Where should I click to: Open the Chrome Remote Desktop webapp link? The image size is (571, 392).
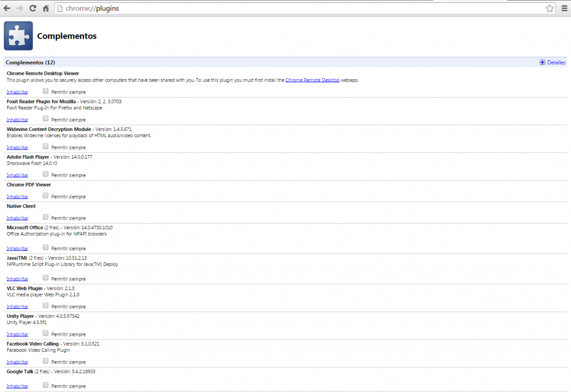click(x=312, y=80)
